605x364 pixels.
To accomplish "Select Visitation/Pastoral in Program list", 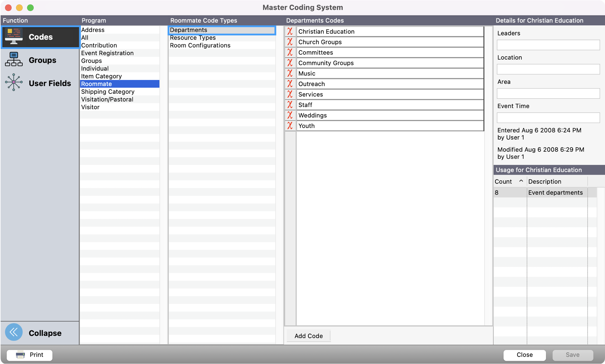I will pos(107,99).
